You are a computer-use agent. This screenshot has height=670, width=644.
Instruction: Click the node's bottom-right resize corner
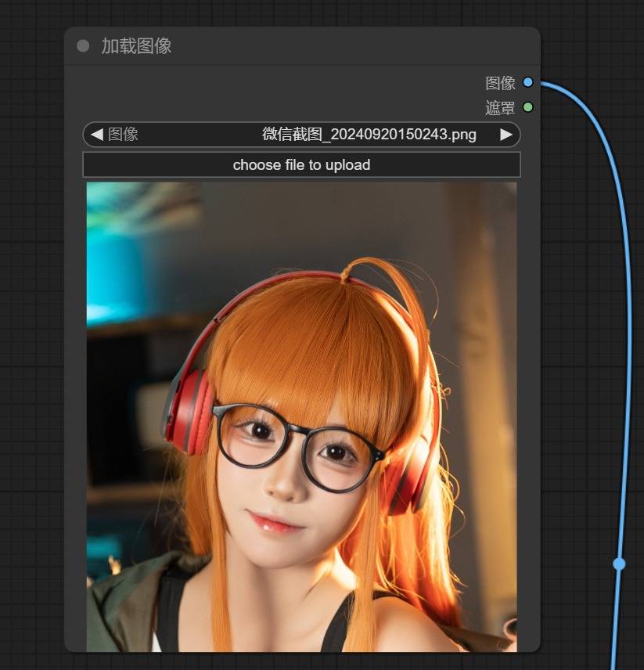pyautogui.click(x=536, y=647)
